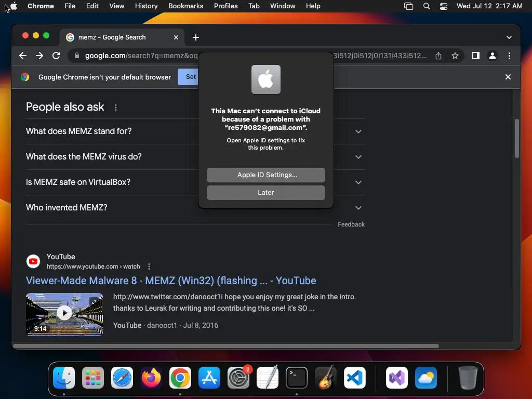The width and height of the screenshot is (532, 399).
Task: Expand "What does MEMZ stand for?"
Action: pyautogui.click(x=195, y=131)
